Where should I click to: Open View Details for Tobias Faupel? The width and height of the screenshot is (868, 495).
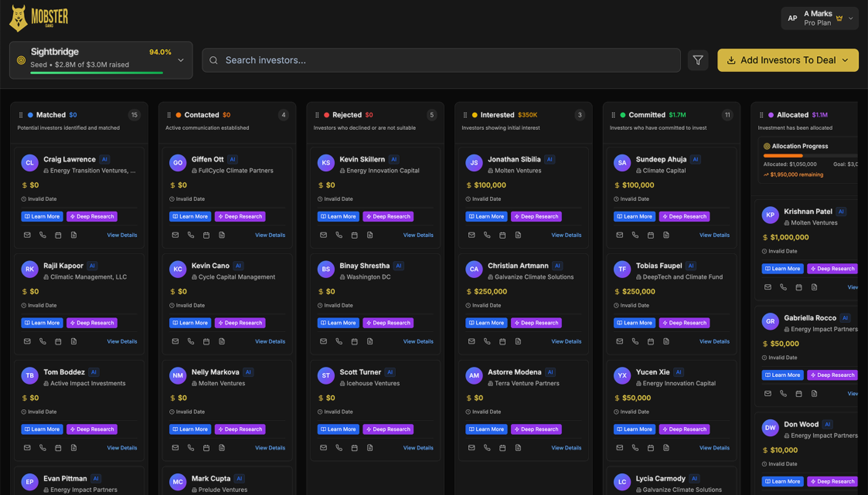(715, 341)
